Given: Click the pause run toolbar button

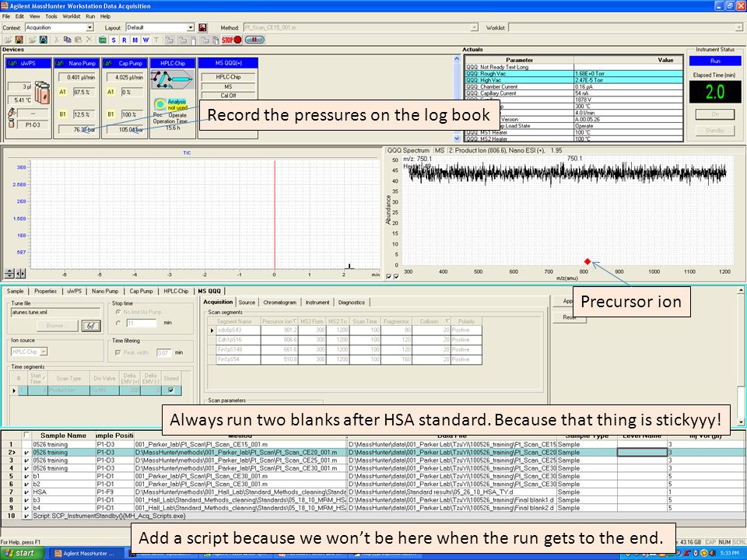Looking at the screenshot, I should pyautogui.click(x=254, y=40).
